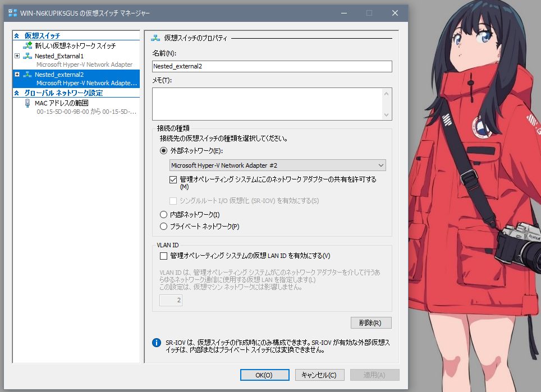Enable the virtual LAN ID checkbox
Image resolution: width=541 pixels, height=392 pixels.
click(x=163, y=256)
